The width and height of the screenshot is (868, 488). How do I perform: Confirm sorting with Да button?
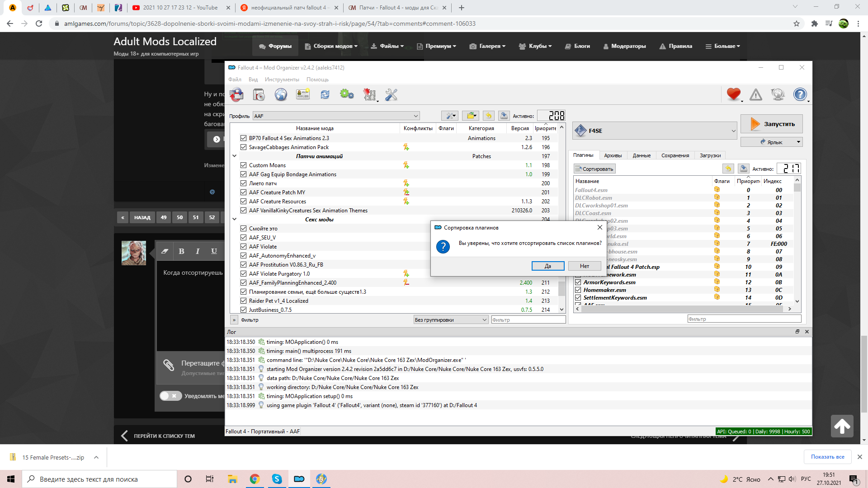pos(547,266)
